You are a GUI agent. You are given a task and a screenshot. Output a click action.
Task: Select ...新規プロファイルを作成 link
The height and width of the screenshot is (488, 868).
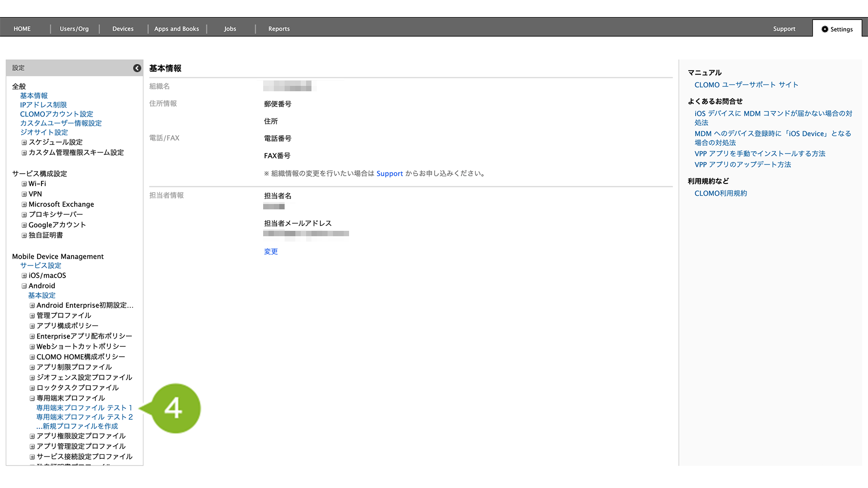pyautogui.click(x=77, y=427)
